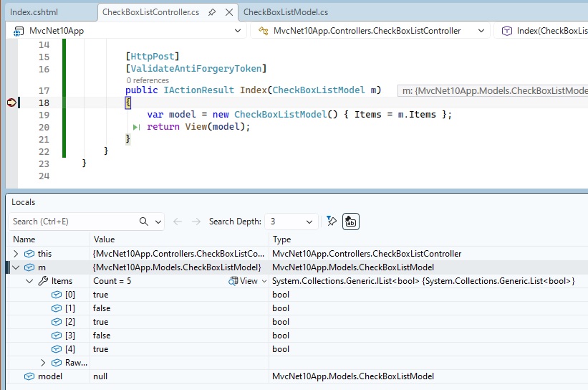Viewport: 588px width, 390px height.
Task: Click the 'this' variable cube icon
Action: click(29, 254)
